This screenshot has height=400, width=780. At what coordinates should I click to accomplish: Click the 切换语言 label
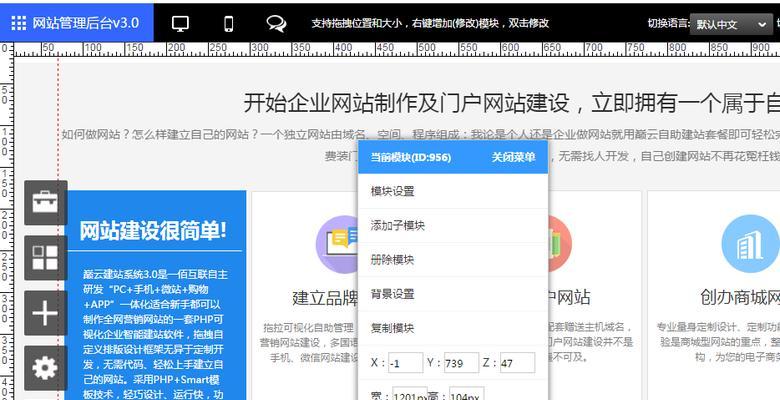tap(668, 23)
